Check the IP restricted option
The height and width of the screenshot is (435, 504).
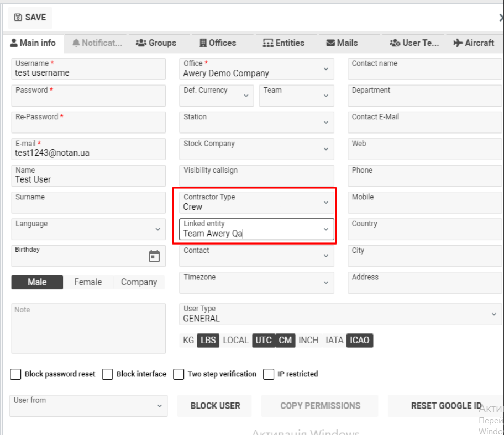click(269, 374)
